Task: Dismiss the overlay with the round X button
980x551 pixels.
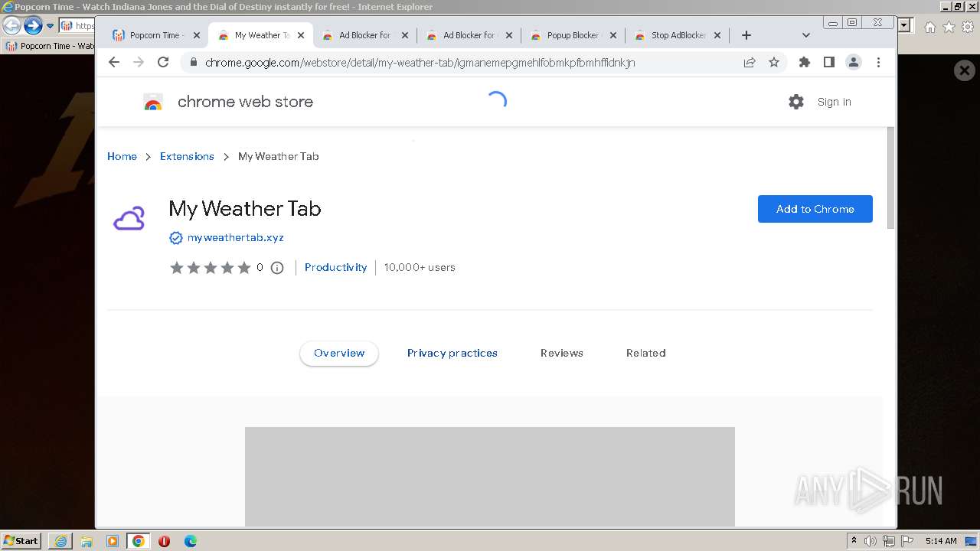Action: (964, 71)
